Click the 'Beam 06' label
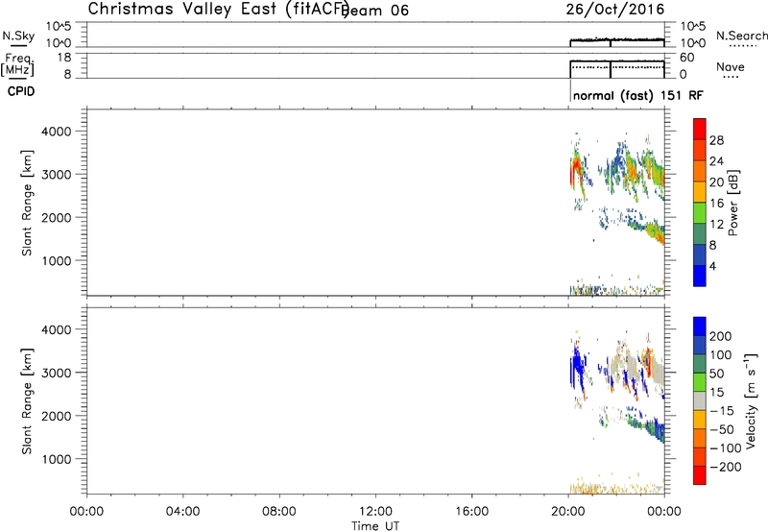This screenshot has width=768, height=532. coord(376,11)
